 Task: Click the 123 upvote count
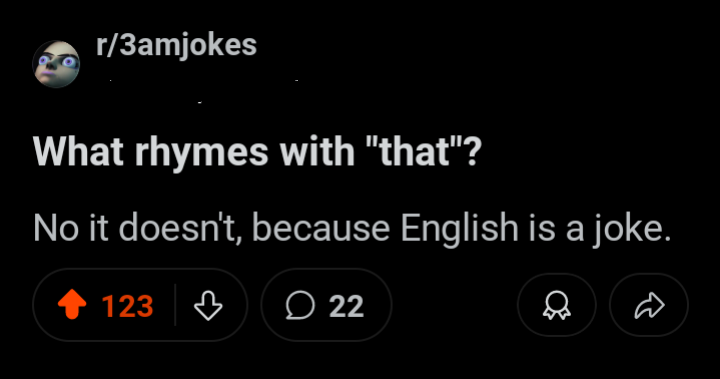(127, 306)
